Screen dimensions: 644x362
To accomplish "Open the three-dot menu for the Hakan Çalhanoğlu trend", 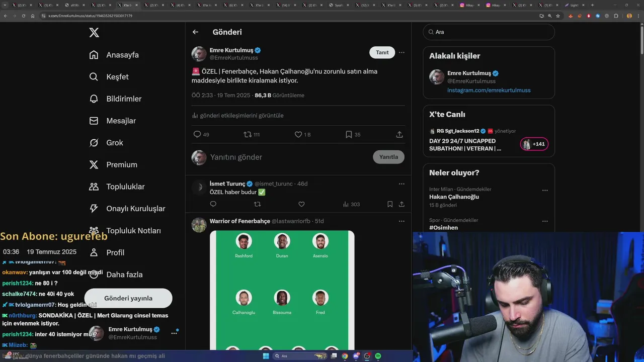I will click(x=545, y=191).
